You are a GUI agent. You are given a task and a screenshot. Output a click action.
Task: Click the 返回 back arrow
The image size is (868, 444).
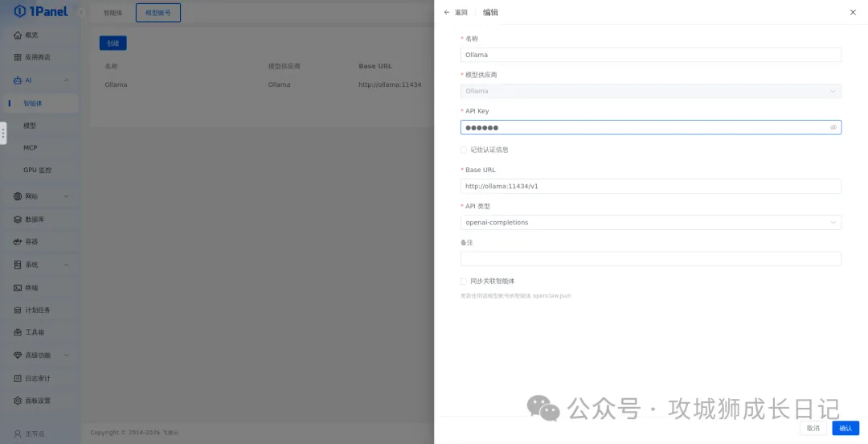(x=448, y=13)
